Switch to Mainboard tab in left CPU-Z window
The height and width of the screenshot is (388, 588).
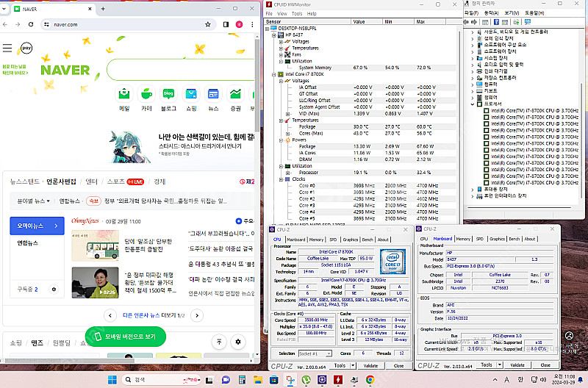point(296,240)
